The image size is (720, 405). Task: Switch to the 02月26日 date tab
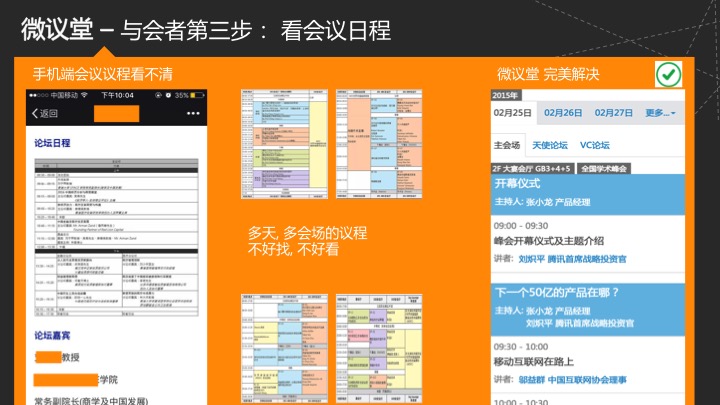[562, 113]
